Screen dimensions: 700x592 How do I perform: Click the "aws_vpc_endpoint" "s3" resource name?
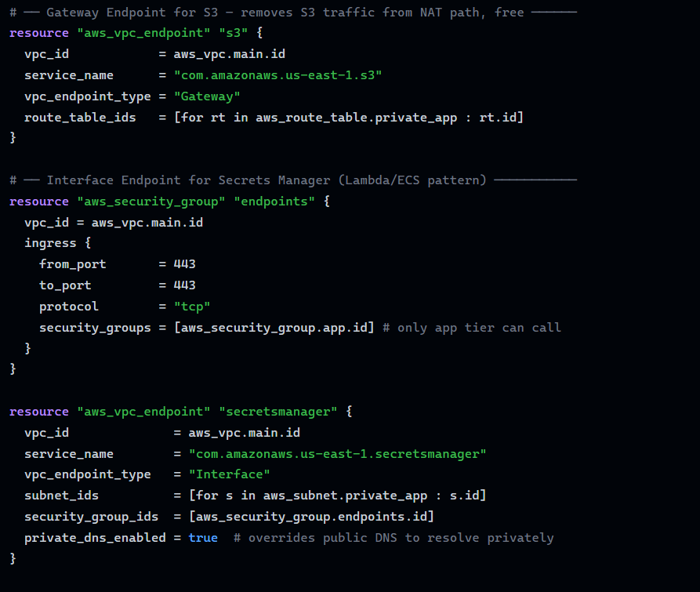tap(233, 33)
